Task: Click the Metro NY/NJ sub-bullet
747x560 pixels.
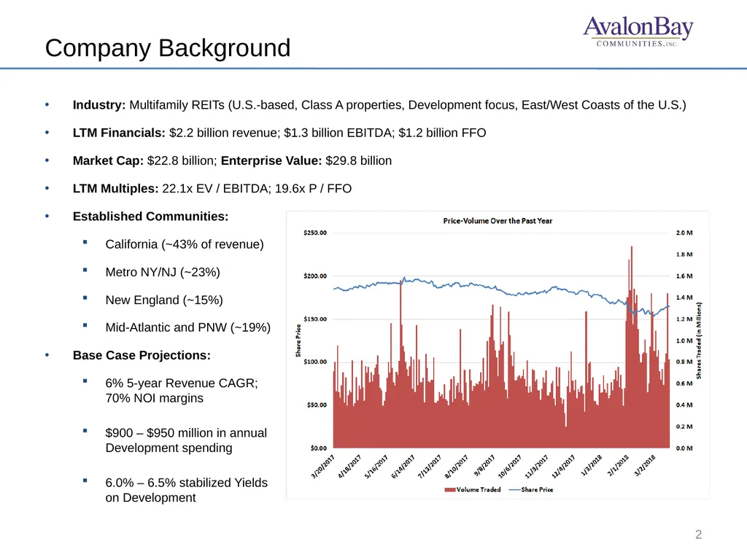Action: point(163,273)
